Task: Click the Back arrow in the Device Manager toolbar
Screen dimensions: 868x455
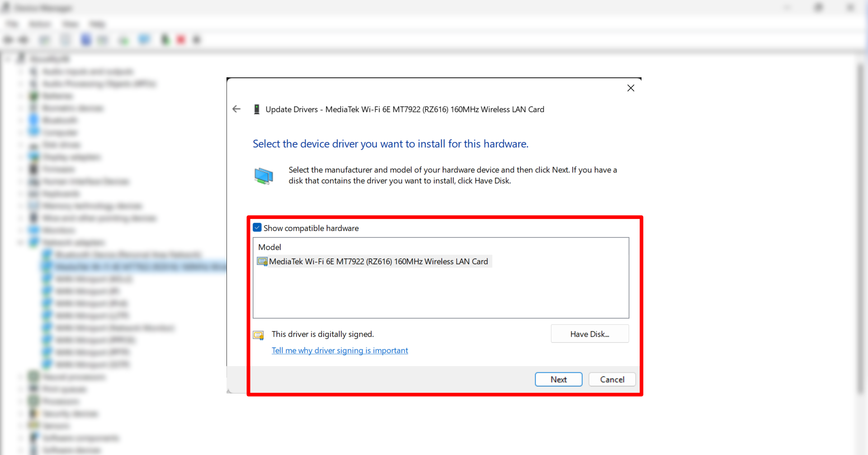Action: coord(8,39)
